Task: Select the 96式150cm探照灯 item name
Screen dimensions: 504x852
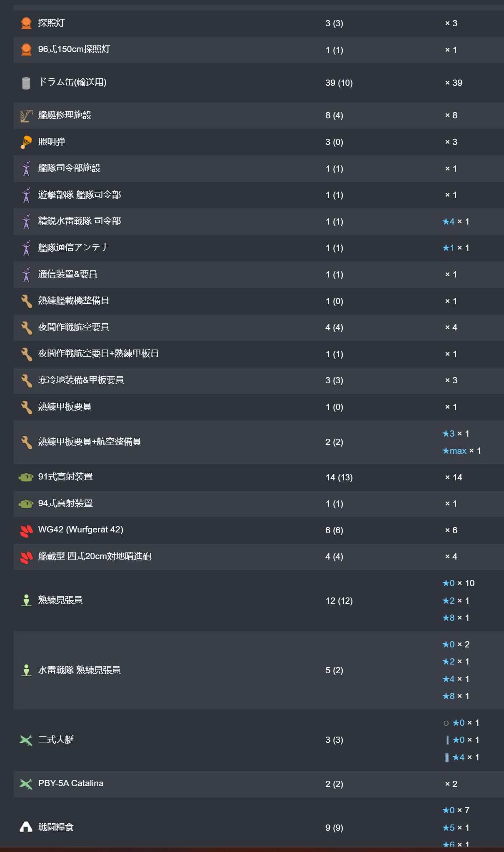Action: point(74,49)
